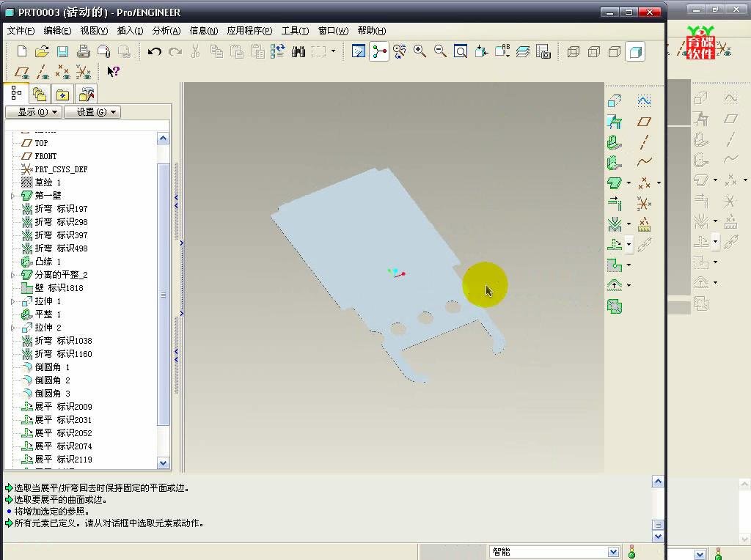Zoom out with magnifier minus icon
751x560 pixels.
pos(441,51)
